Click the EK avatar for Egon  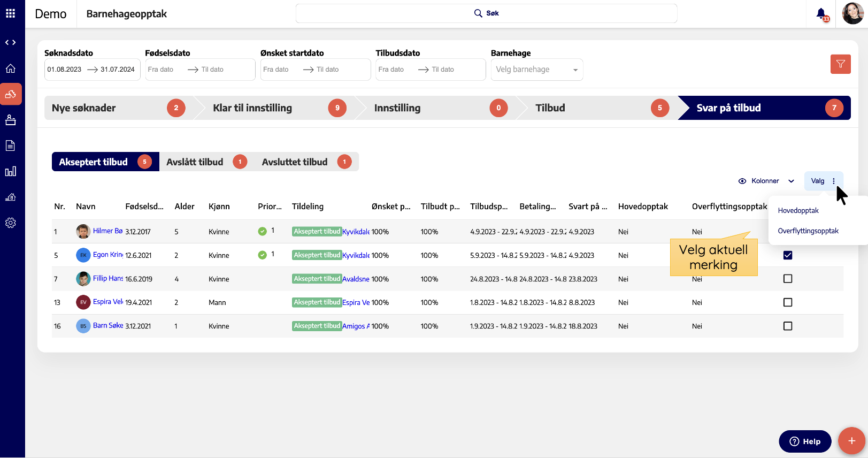pos(83,255)
